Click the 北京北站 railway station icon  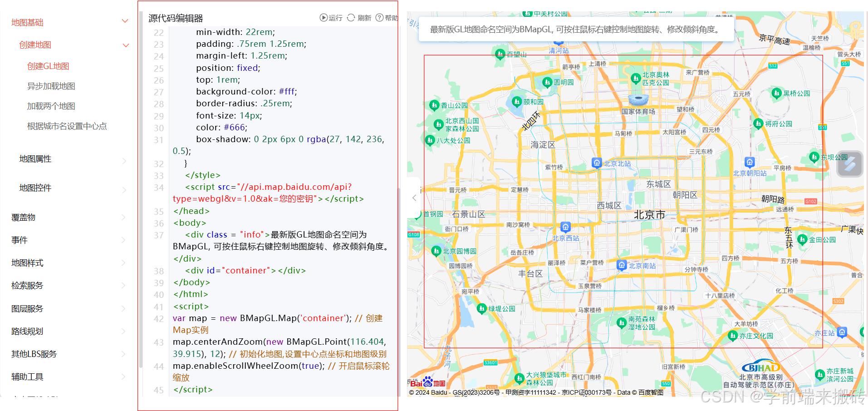tap(597, 163)
